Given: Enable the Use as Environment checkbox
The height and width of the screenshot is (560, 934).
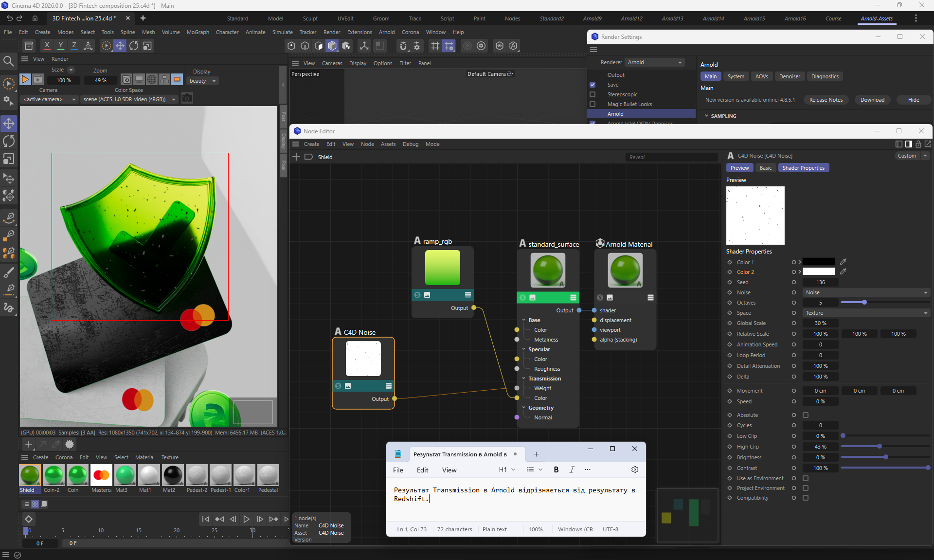Looking at the screenshot, I should 806,478.
